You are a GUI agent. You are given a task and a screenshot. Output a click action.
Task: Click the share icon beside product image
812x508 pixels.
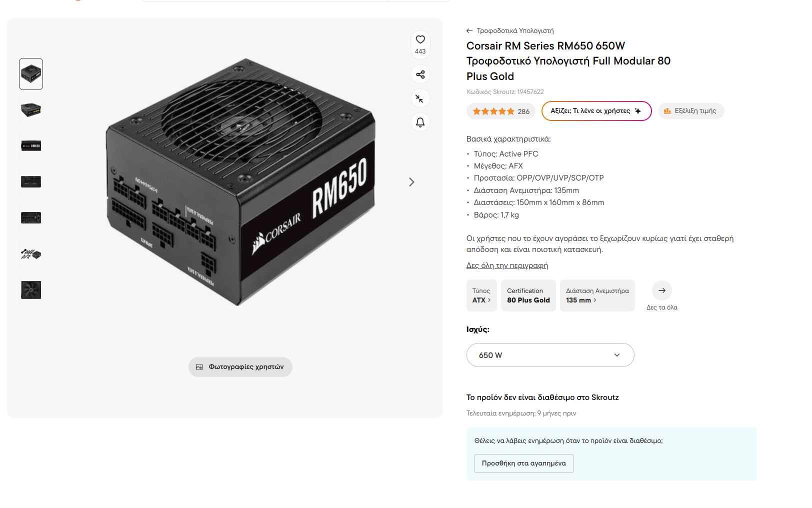[420, 74]
